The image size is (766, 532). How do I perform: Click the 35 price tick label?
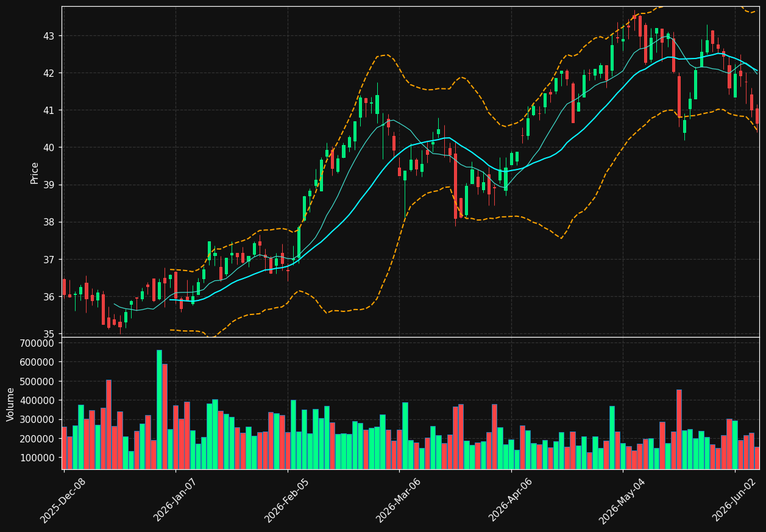click(49, 334)
